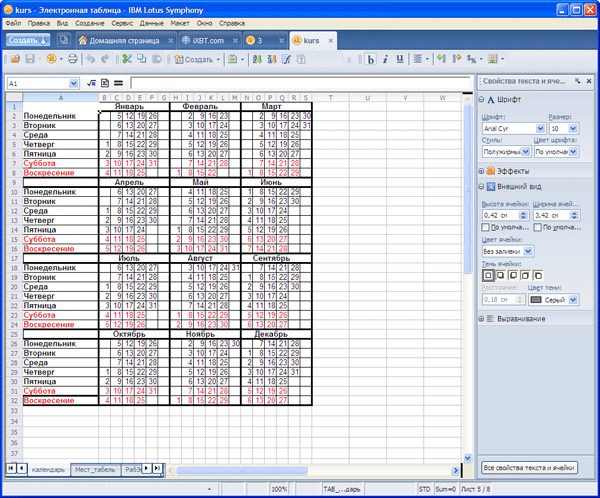Image resolution: width=600 pixels, height=498 pixels.
Task: Select the Мест_табель sheet tab
Action: point(95,469)
